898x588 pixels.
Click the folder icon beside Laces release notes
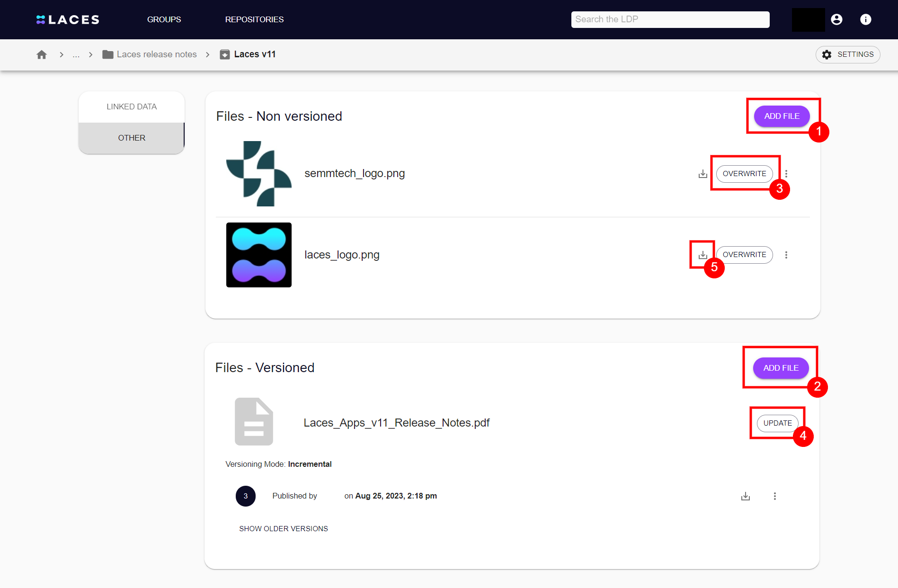(107, 54)
